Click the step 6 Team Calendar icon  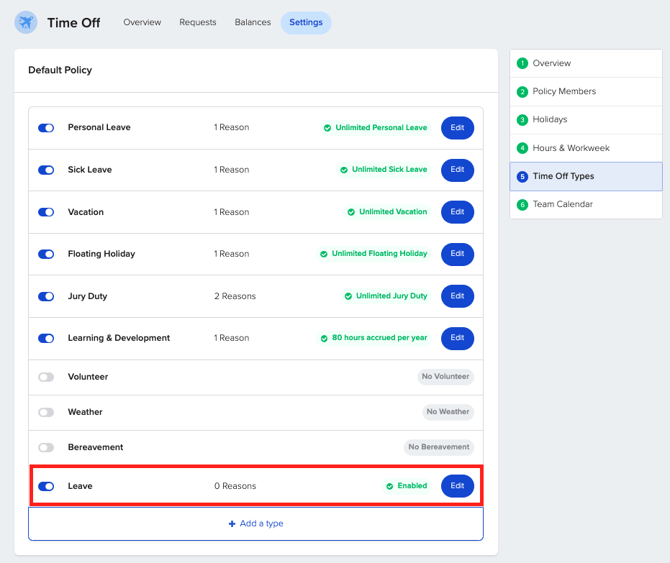click(522, 205)
